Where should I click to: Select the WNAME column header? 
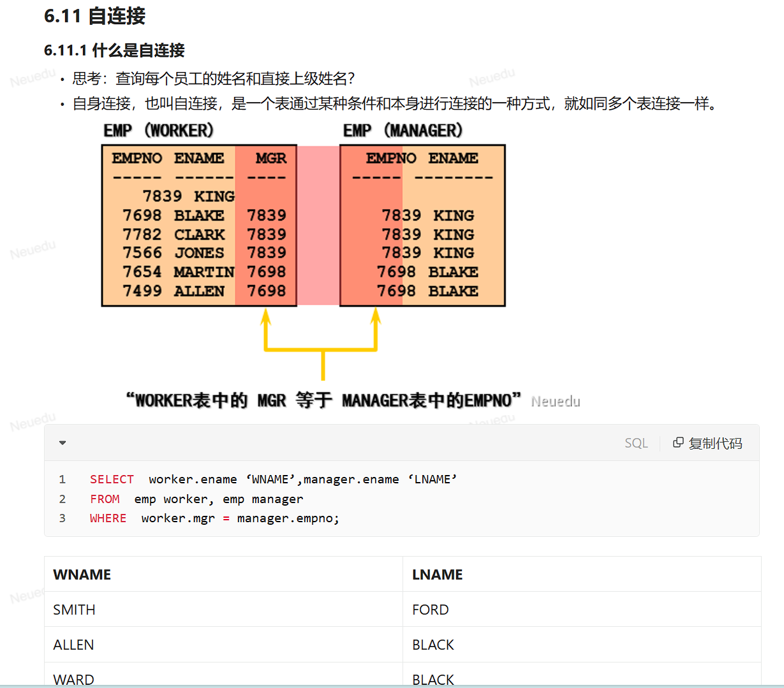[x=82, y=575]
